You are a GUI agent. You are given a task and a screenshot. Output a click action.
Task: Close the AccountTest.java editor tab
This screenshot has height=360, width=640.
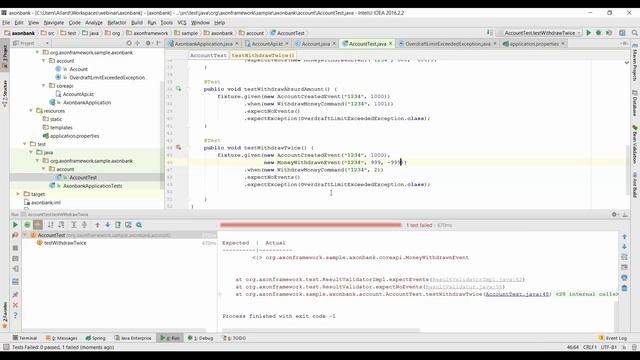(x=391, y=44)
